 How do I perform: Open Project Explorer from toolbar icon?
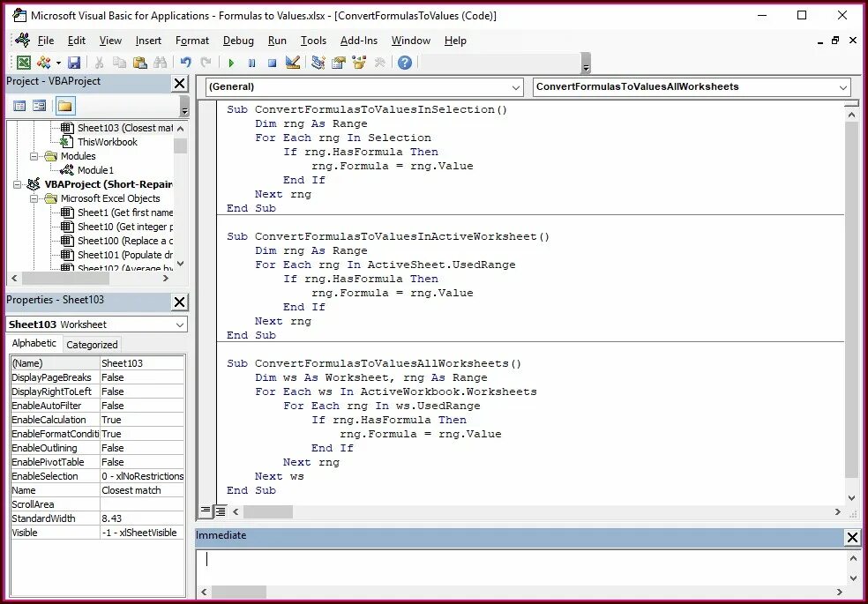pos(318,63)
